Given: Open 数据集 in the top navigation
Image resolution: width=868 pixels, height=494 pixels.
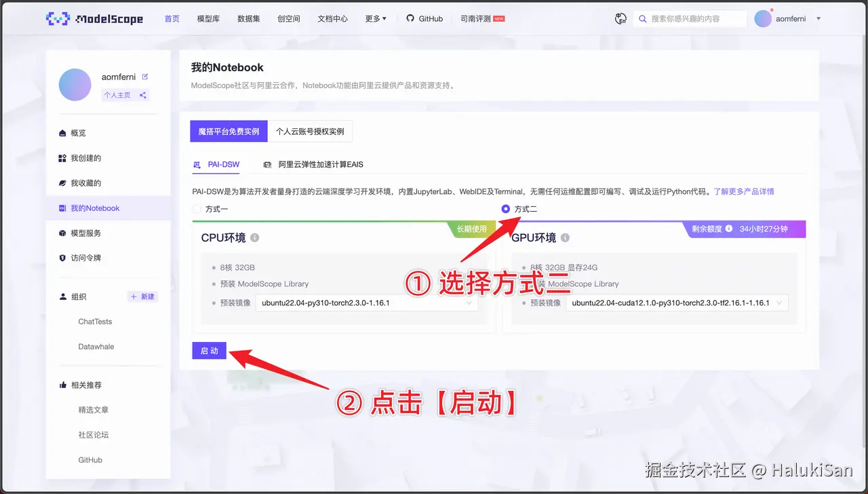Looking at the screenshot, I should (x=249, y=18).
